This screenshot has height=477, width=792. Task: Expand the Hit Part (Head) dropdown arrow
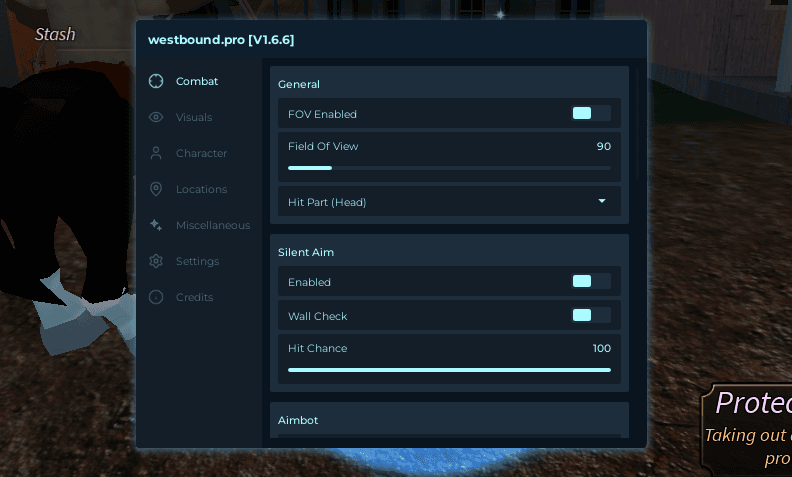602,201
